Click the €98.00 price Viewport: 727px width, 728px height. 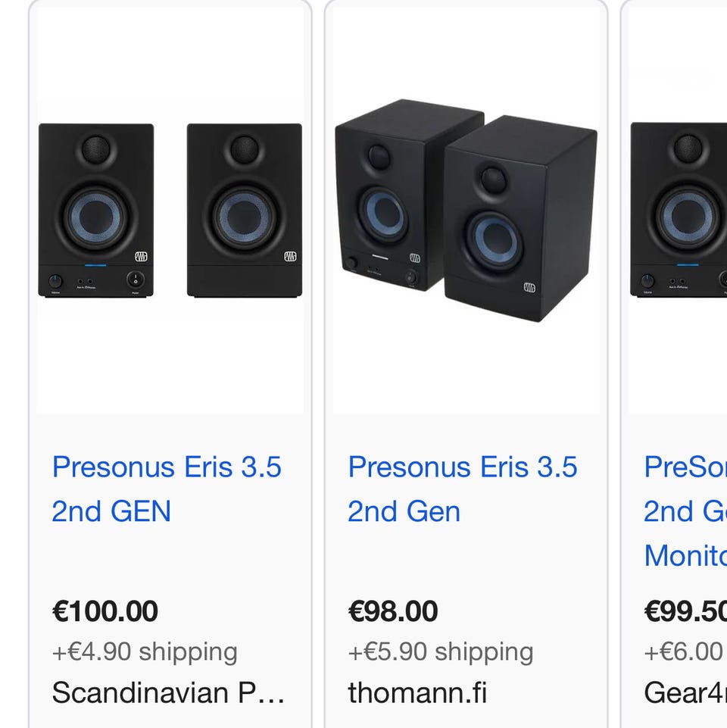[393, 611]
